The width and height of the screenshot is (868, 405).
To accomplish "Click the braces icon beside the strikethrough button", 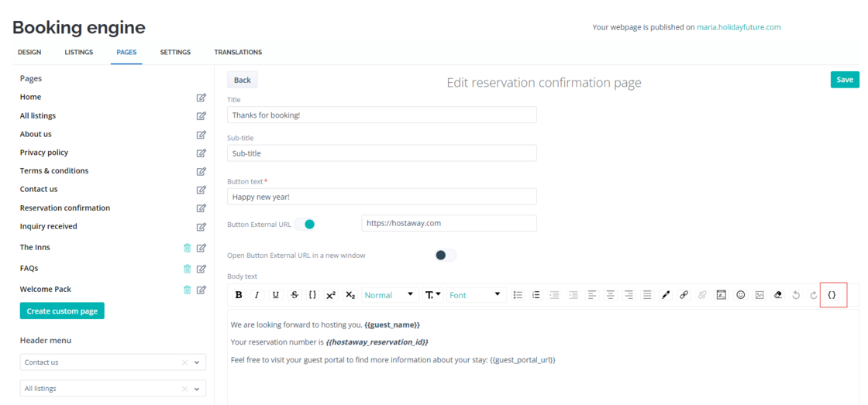I will coord(313,295).
